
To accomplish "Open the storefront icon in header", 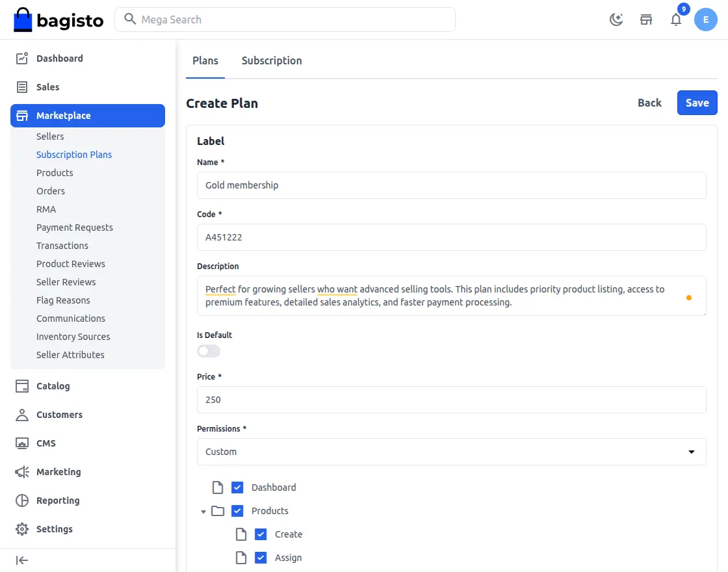I will coord(646,19).
